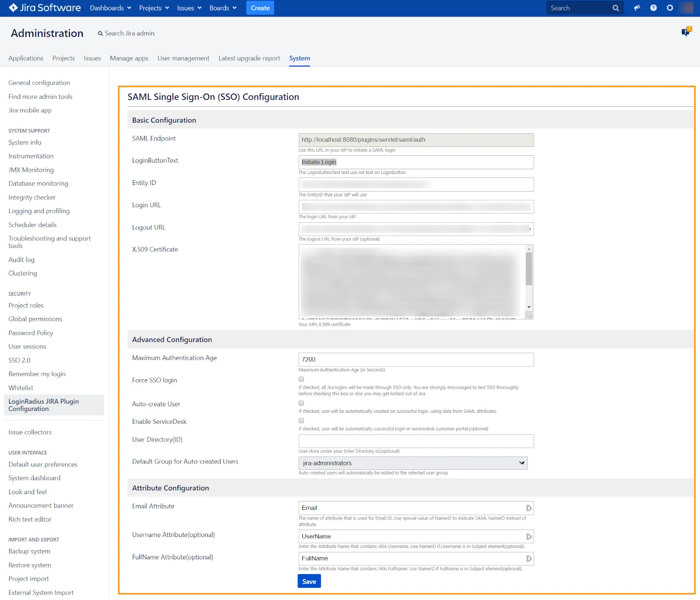700x600 pixels.
Task: Switch to the Manage apps tab
Action: coord(129,58)
